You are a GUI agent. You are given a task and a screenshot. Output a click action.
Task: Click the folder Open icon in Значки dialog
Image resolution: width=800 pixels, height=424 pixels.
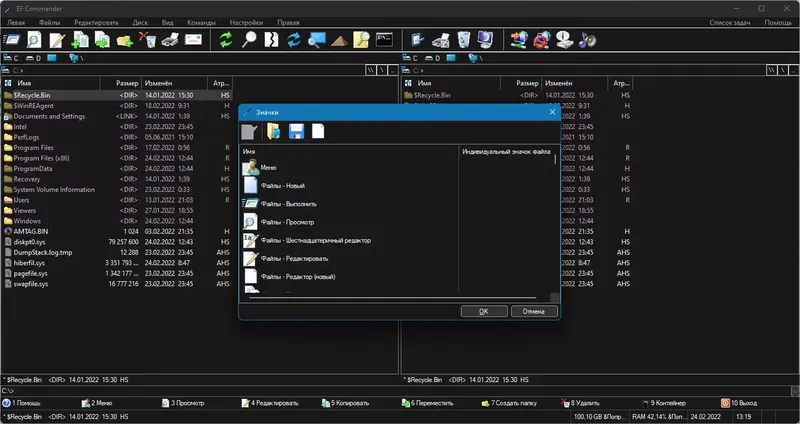click(x=273, y=132)
